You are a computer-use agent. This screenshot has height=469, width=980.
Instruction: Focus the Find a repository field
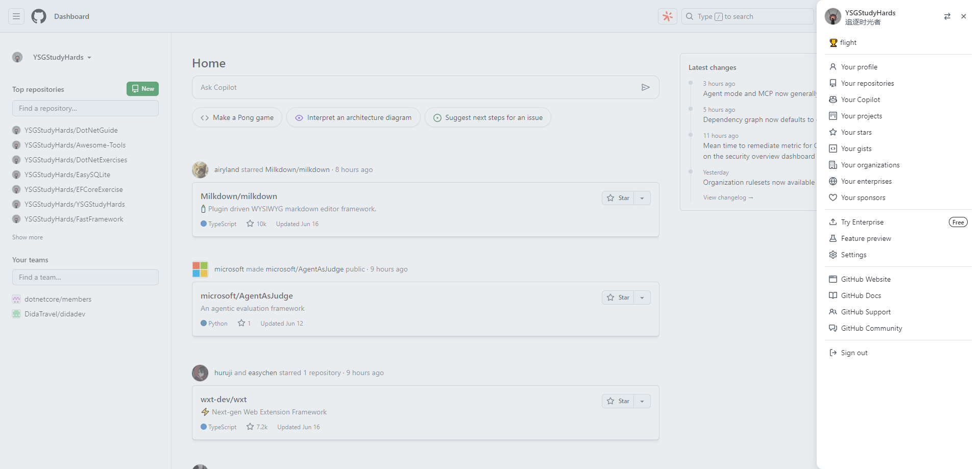point(85,108)
